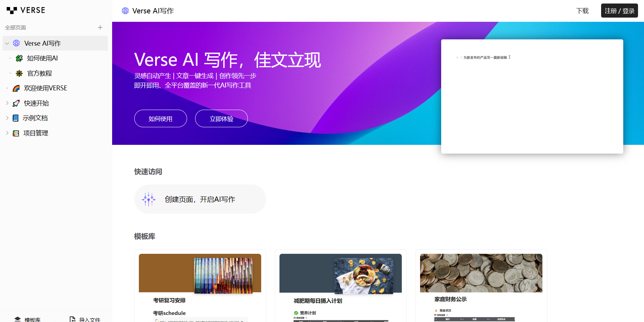Viewport: 644px width, 322px height.
Task: Click the VERSE logo in sidebar
Action: pos(26,11)
